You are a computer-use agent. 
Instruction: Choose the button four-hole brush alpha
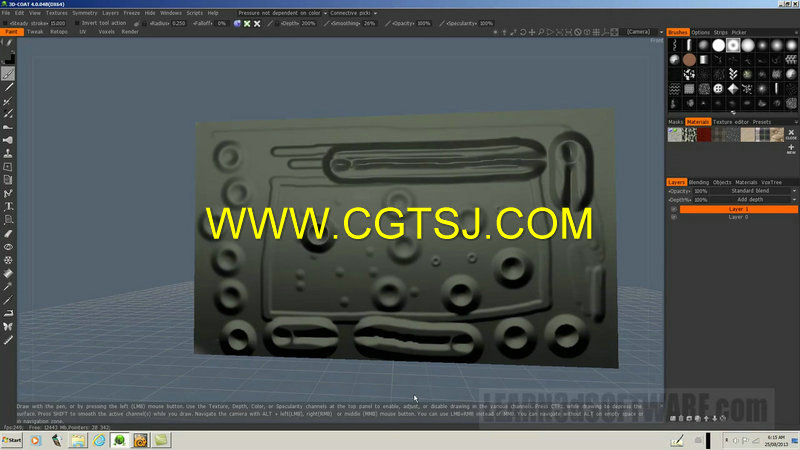[x=718, y=89]
